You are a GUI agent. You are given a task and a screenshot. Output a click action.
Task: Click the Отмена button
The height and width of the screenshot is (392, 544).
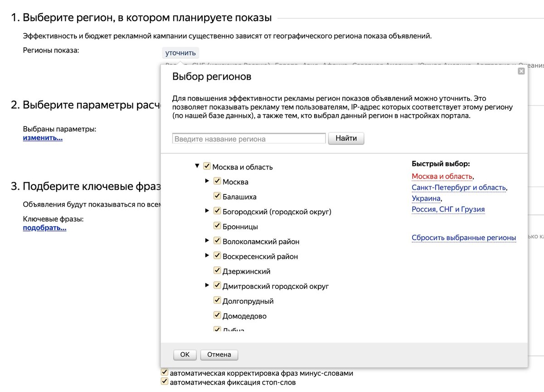click(219, 355)
